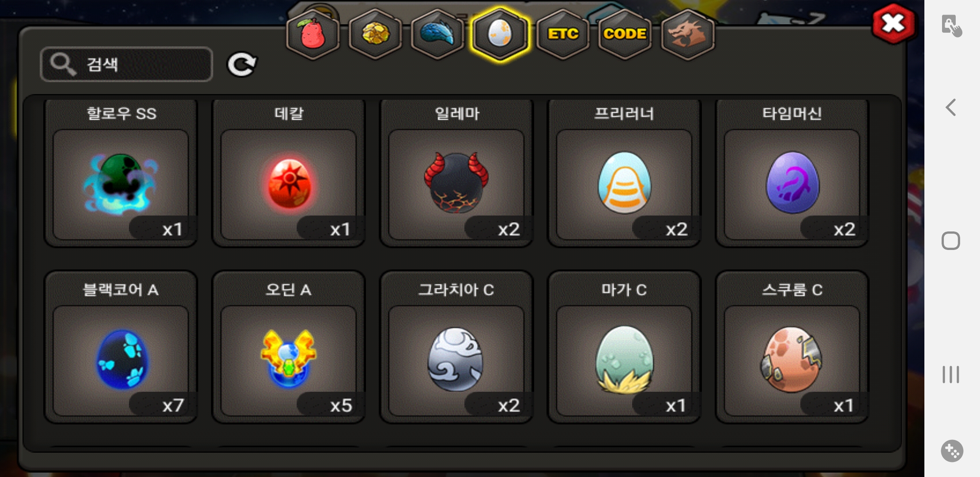The image size is (980, 477).
Task: Select the red 데칼 egg
Action: click(289, 173)
